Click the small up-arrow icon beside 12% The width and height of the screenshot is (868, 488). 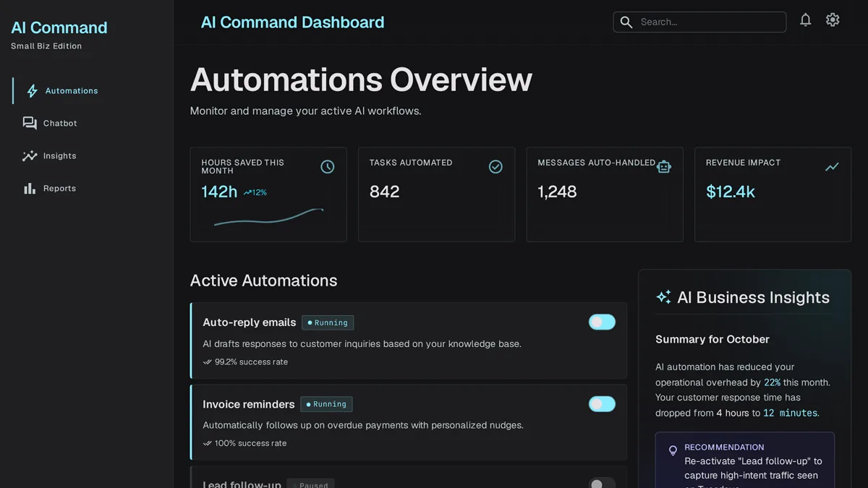247,193
